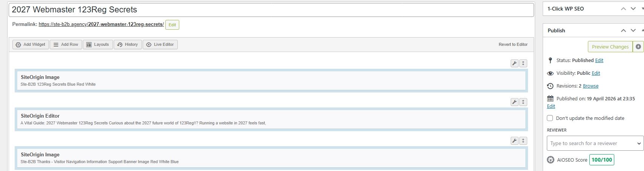644x171 pixels.
Task: Open the page builder History
Action: click(128, 44)
